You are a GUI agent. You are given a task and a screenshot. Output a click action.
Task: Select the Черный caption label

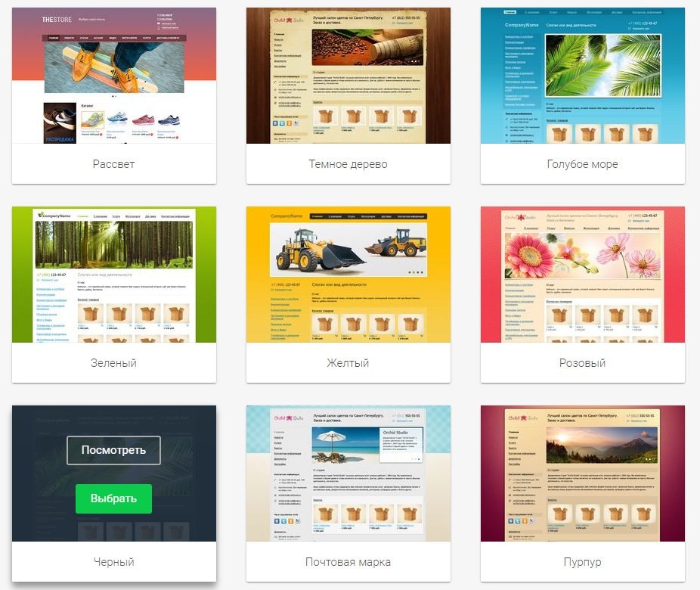pos(114,562)
